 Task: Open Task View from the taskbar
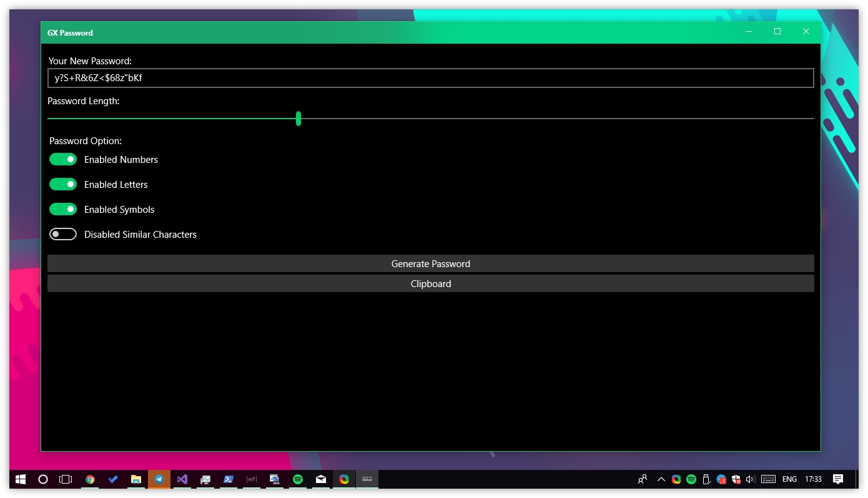pyautogui.click(x=66, y=479)
